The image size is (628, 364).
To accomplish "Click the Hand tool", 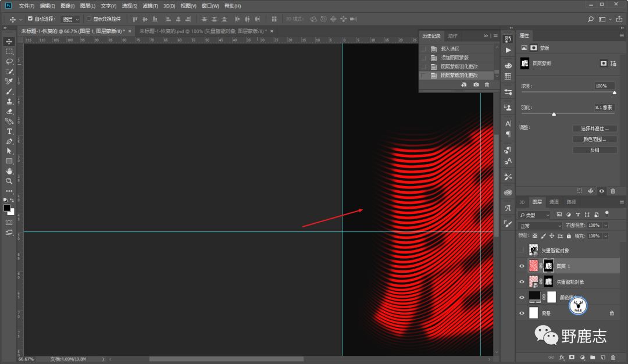I will (9, 171).
